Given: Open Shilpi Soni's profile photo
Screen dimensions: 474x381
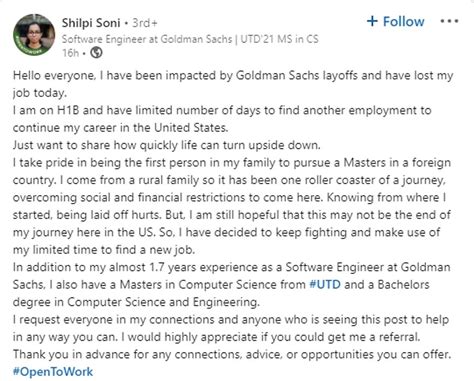Looking at the screenshot, I should pyautogui.click(x=34, y=35).
